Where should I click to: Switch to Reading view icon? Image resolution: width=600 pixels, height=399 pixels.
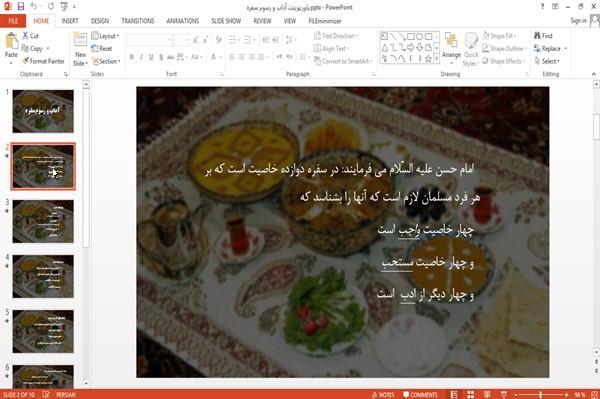click(487, 395)
